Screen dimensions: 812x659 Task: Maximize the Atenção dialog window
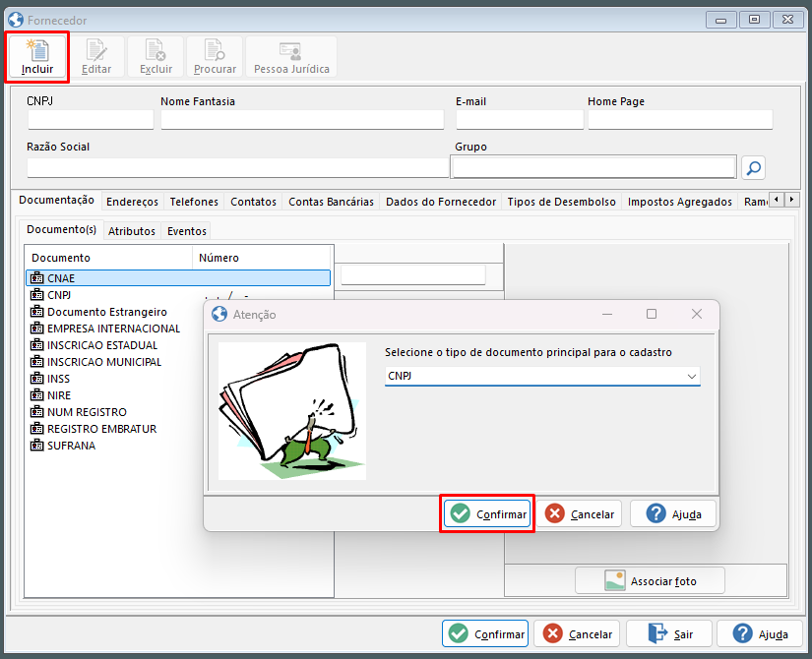[x=652, y=314]
